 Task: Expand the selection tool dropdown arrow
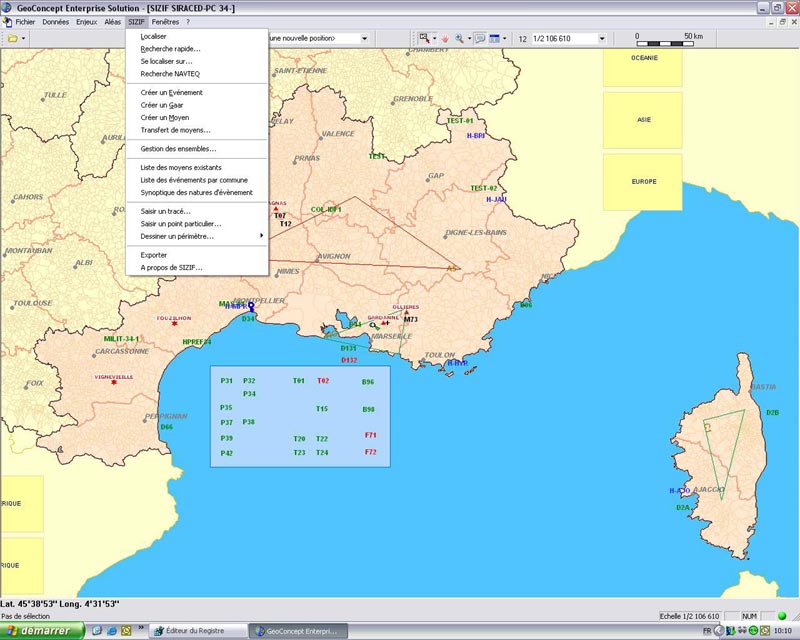click(434, 38)
